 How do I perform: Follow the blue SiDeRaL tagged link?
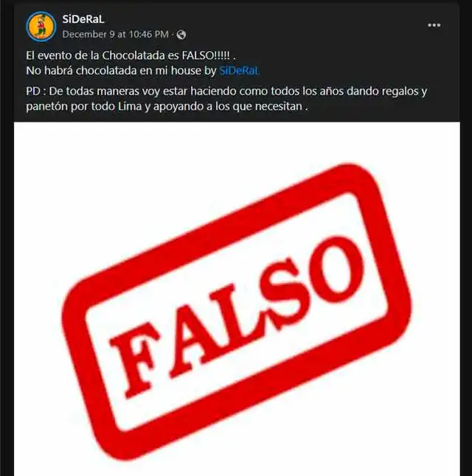240,71
